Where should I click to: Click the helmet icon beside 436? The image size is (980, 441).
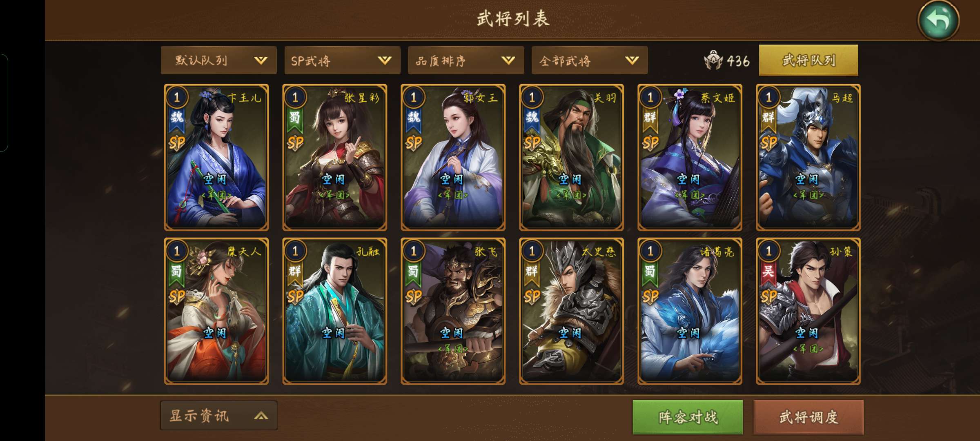714,61
